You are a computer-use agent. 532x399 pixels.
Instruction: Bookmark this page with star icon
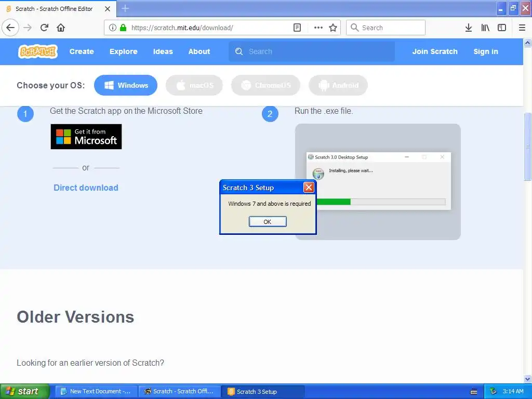point(333,28)
